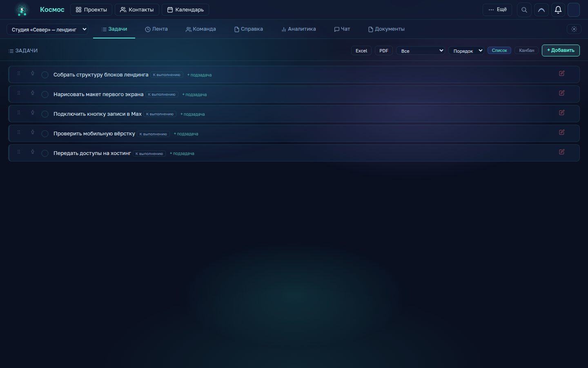Edit task "Проверить мобильную вёрстку"
Image resolution: width=588 pixels, height=368 pixels.
point(562,132)
